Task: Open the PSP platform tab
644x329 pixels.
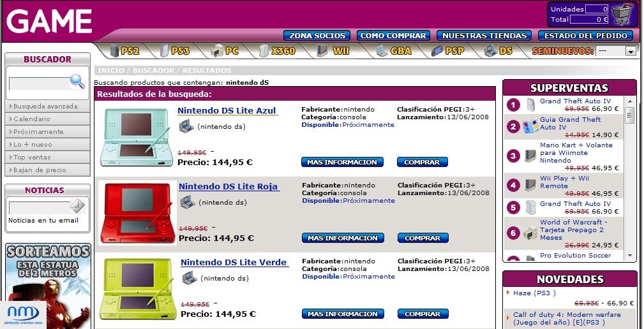Action: [x=447, y=51]
